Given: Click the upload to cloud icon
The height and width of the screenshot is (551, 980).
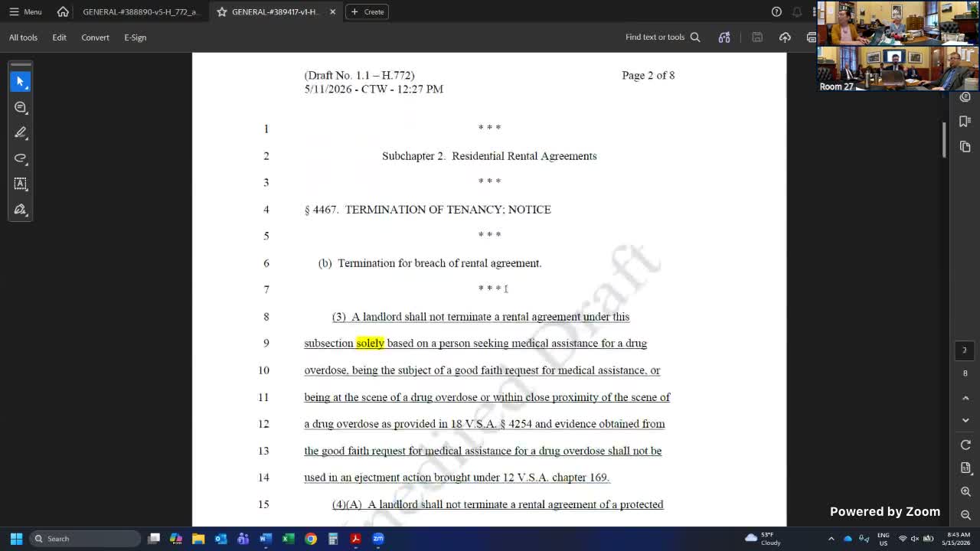Looking at the screenshot, I should point(785,37).
